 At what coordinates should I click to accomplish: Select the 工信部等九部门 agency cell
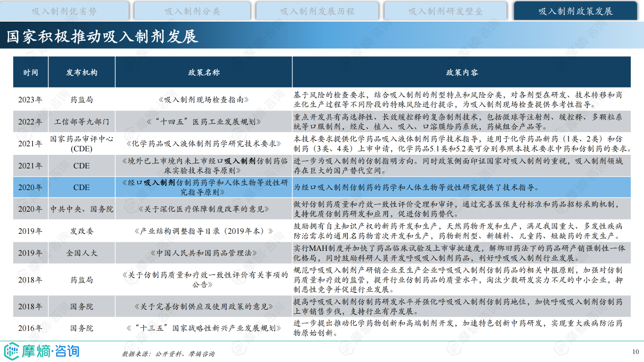click(x=82, y=122)
